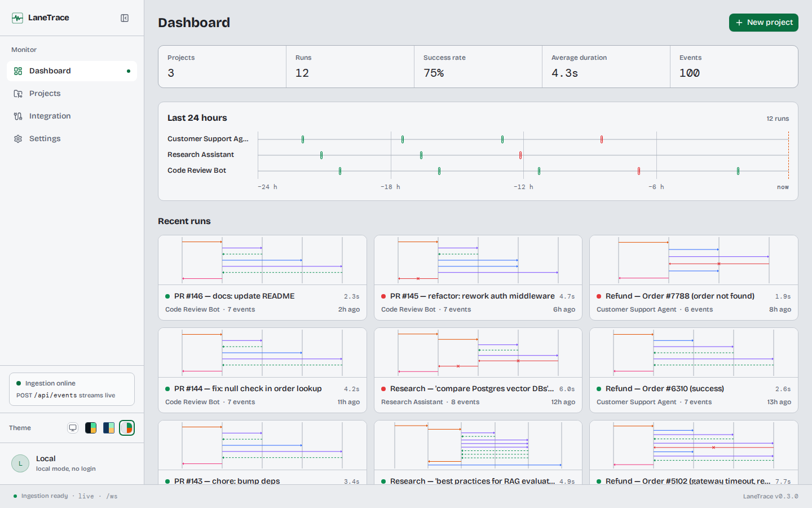Open Projects from the sidebar
Image resolution: width=812 pixels, height=508 pixels.
(x=72, y=94)
